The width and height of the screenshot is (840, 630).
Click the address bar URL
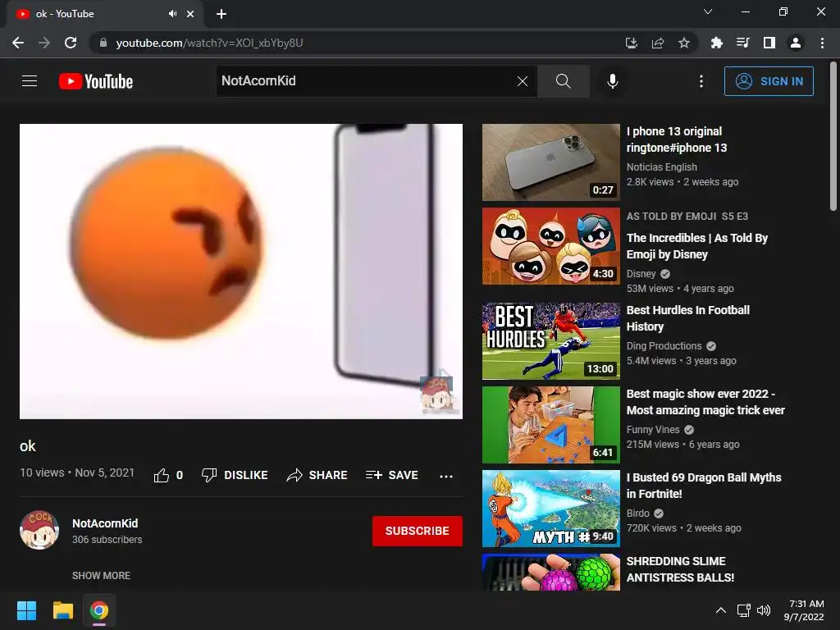pyautogui.click(x=209, y=43)
